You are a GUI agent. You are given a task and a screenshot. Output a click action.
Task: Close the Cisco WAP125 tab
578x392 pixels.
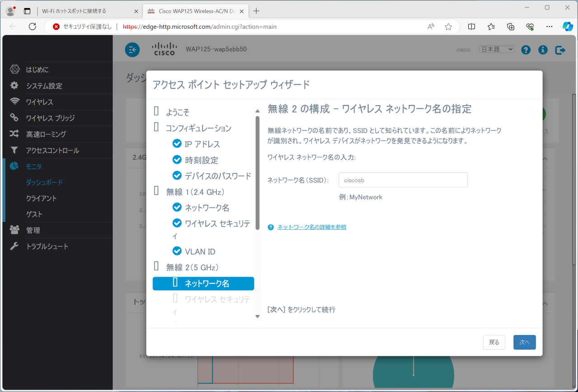(242, 11)
